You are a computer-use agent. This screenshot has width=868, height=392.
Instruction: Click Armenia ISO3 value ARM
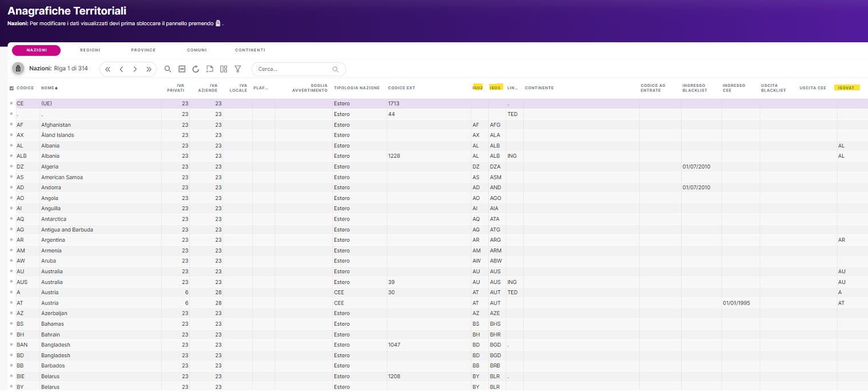(496, 250)
